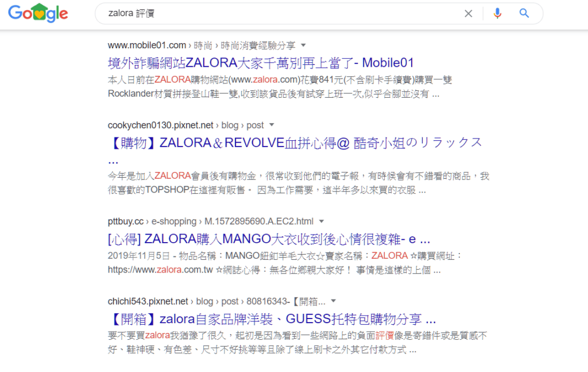Expand the dropdown arrow beside the www.mobile01.com URL

pos(304,45)
